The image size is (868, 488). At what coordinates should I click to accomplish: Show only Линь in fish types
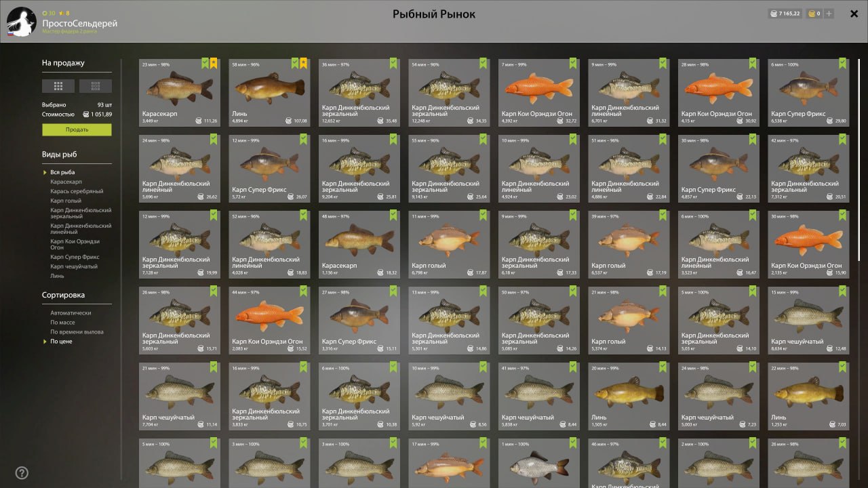(58, 276)
